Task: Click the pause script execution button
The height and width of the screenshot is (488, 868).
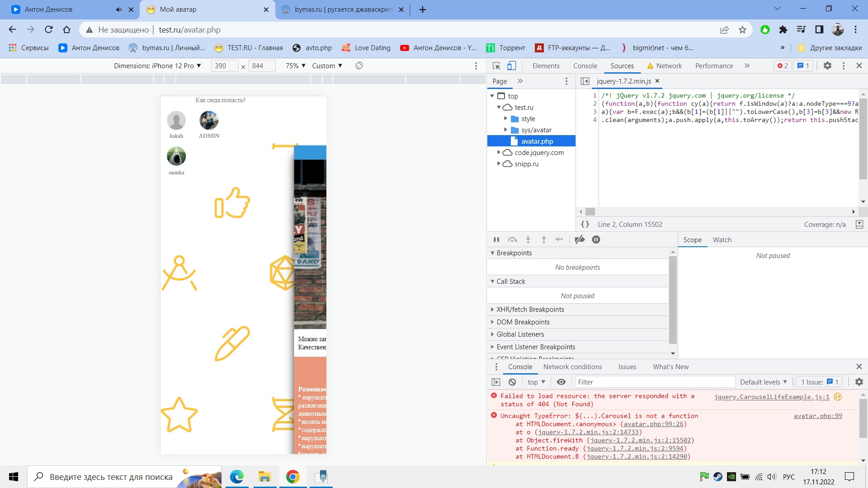Action: pos(496,239)
